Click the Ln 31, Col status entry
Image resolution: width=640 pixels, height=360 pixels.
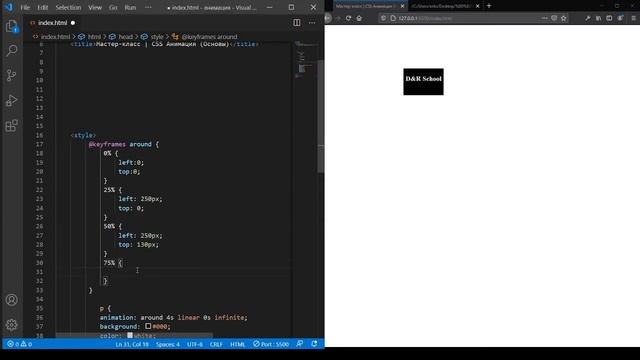pos(132,344)
